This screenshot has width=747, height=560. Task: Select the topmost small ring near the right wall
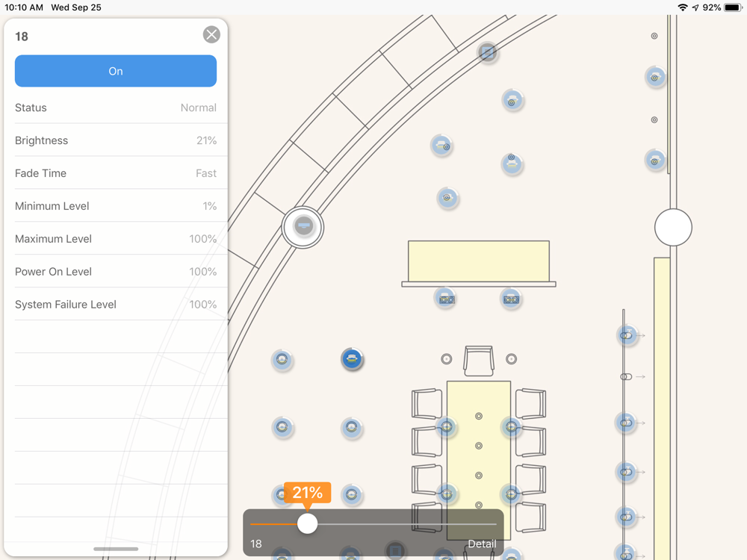click(x=654, y=36)
